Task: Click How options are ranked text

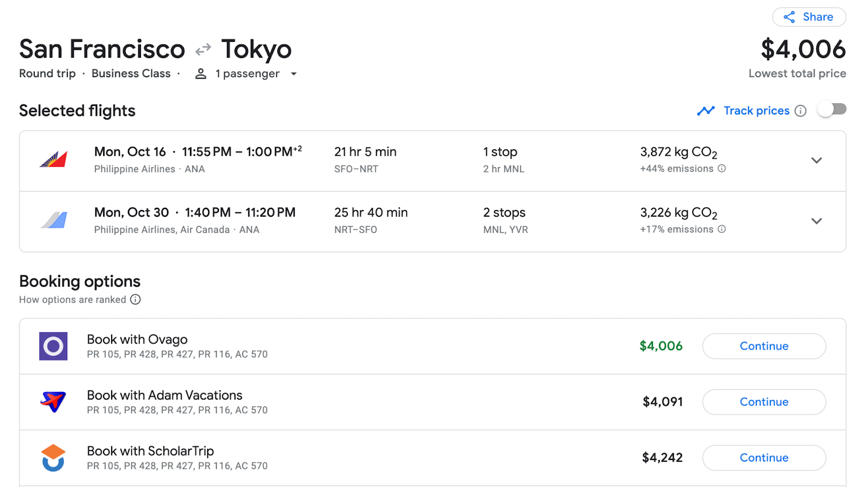Action: (72, 300)
